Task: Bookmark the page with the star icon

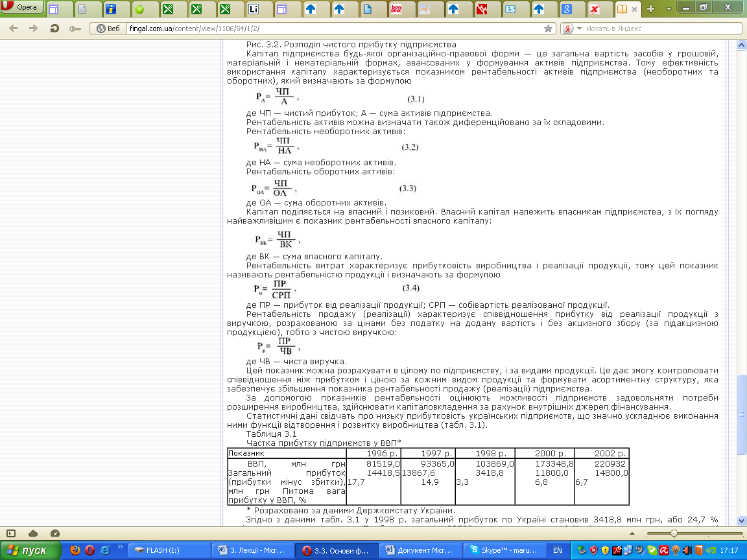Action: tap(549, 29)
